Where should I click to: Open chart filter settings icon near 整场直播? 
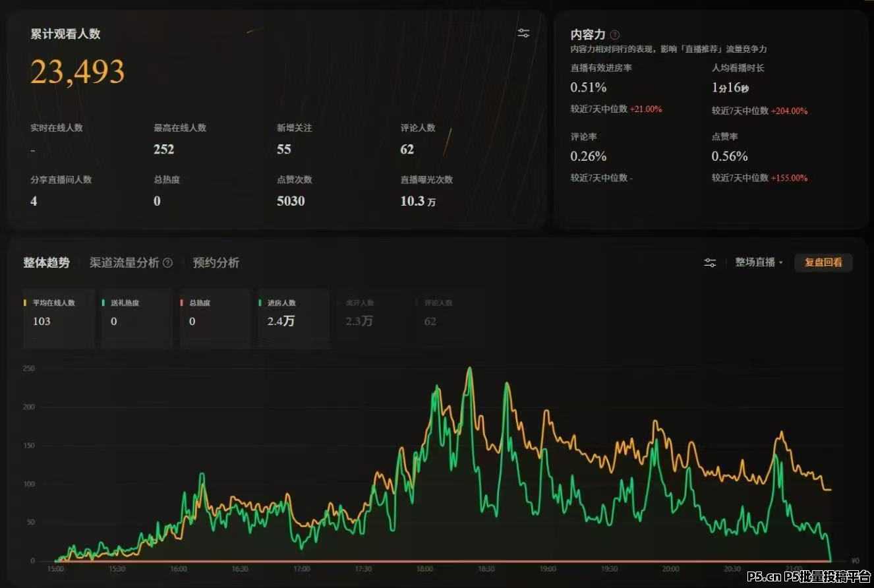[x=710, y=262]
